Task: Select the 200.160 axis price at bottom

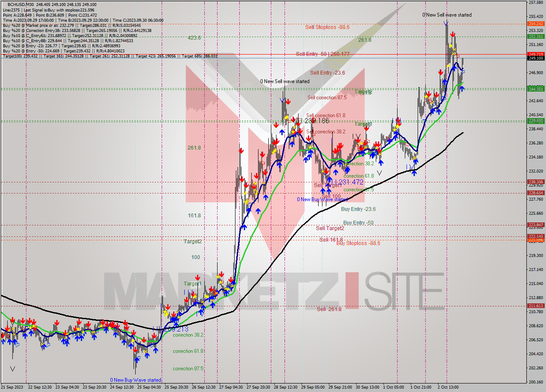Action: point(536,382)
